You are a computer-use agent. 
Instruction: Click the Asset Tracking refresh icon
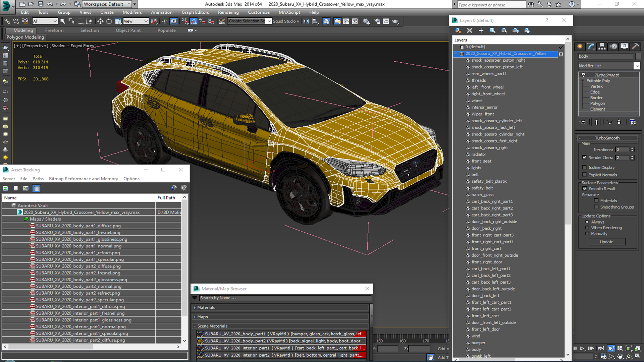click(x=6, y=188)
